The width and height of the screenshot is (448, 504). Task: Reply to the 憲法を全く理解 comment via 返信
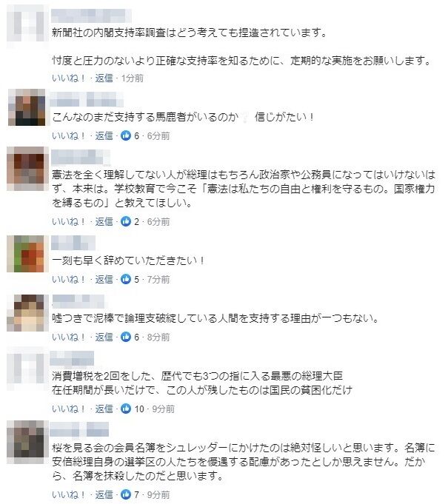(104, 221)
